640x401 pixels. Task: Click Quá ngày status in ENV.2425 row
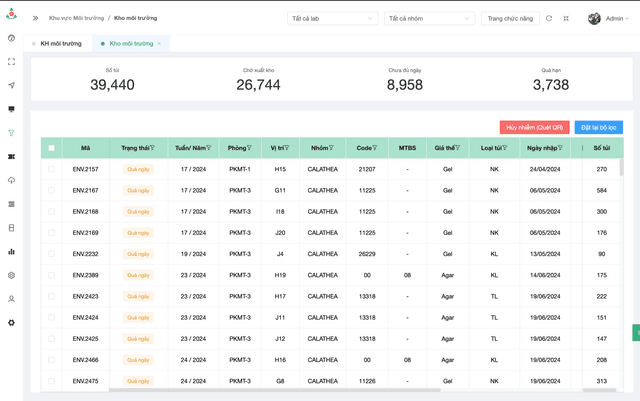pyautogui.click(x=138, y=339)
